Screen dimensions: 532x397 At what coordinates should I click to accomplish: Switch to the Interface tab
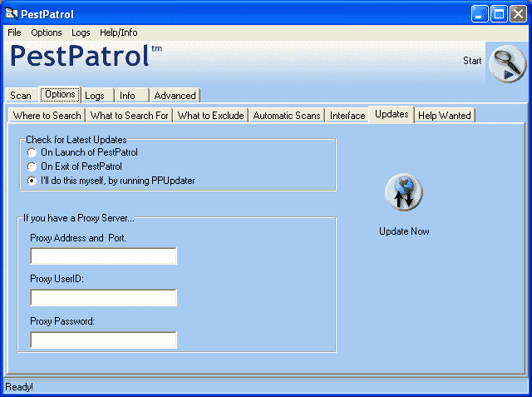(347, 116)
